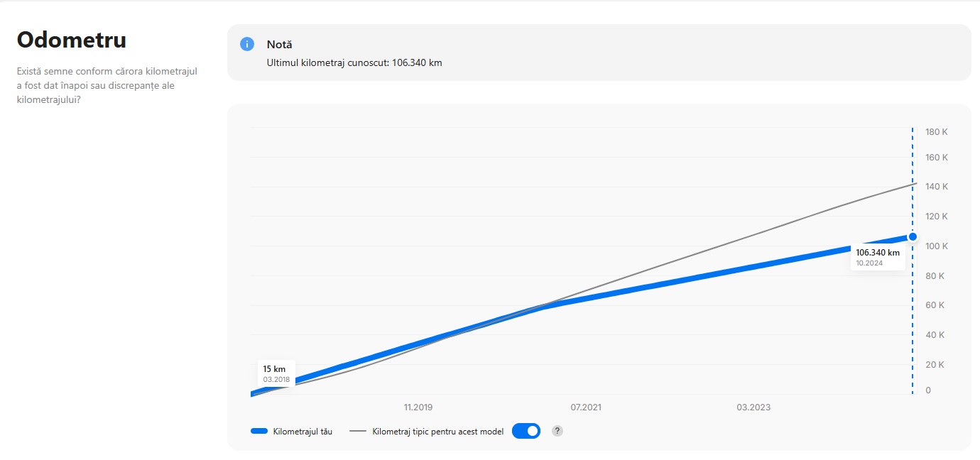The width and height of the screenshot is (980, 460).
Task: Click the 11.2019 x-axis date label
Action: (418, 407)
